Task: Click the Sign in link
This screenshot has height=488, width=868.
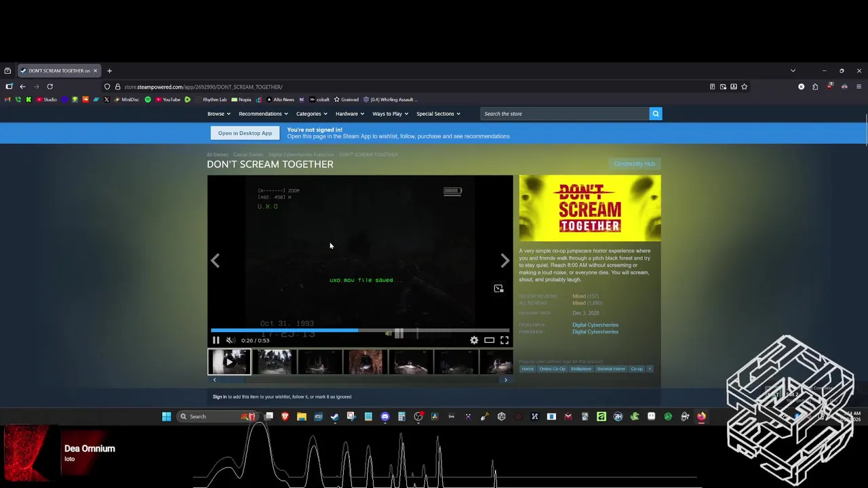Action: point(220,396)
